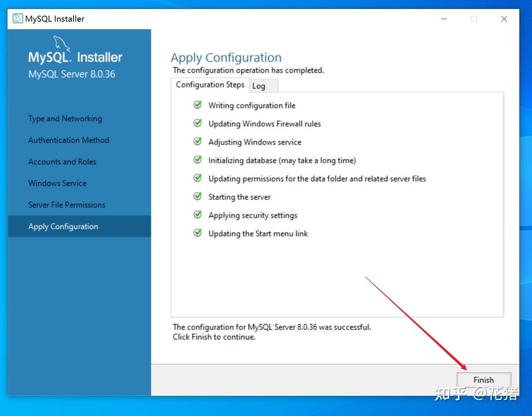Open the Windows Service step
This screenshot has width=532, height=416.
[57, 183]
